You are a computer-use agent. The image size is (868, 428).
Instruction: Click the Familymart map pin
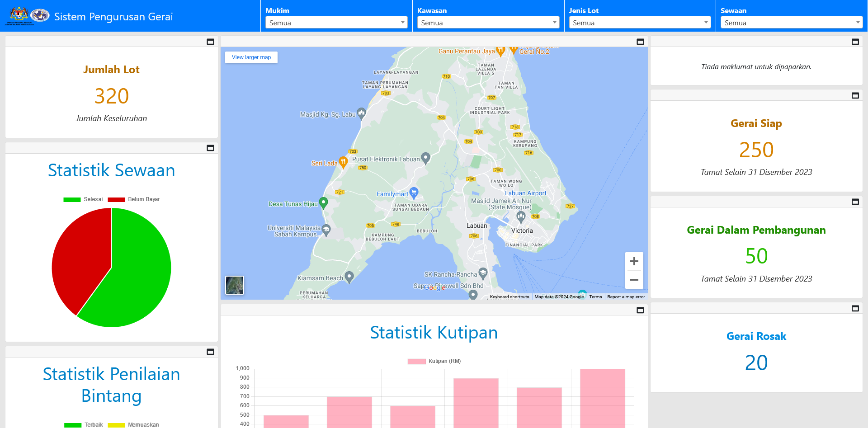(413, 193)
